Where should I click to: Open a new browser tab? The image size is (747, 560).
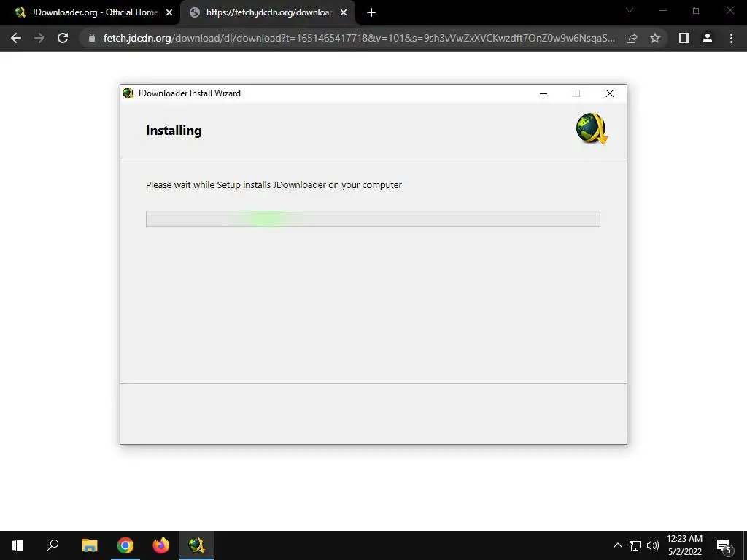[371, 13]
